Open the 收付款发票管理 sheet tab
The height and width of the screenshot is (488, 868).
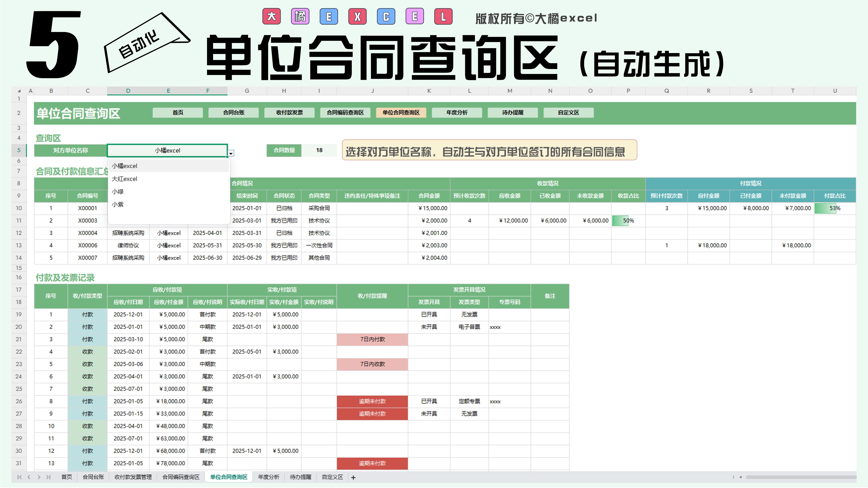(x=133, y=477)
